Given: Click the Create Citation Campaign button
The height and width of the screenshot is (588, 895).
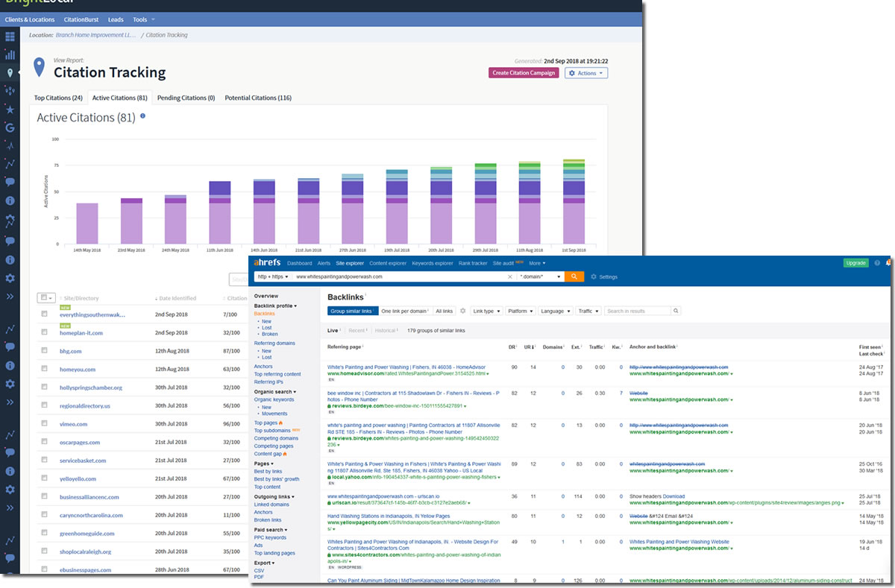Looking at the screenshot, I should (524, 73).
